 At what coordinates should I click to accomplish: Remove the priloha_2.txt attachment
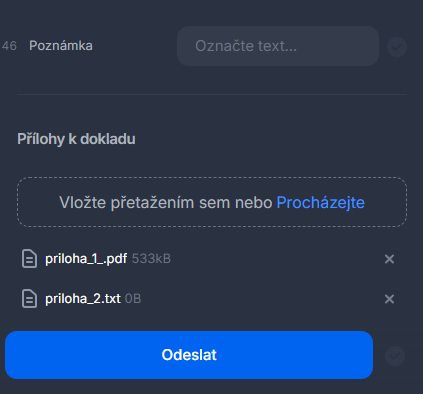pyautogui.click(x=389, y=299)
